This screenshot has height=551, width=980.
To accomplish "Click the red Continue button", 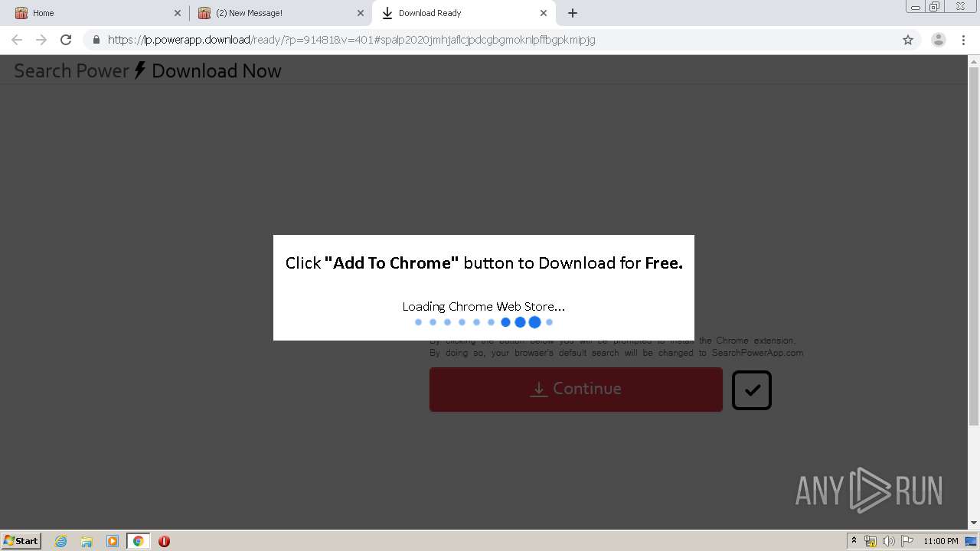I will pyautogui.click(x=576, y=389).
